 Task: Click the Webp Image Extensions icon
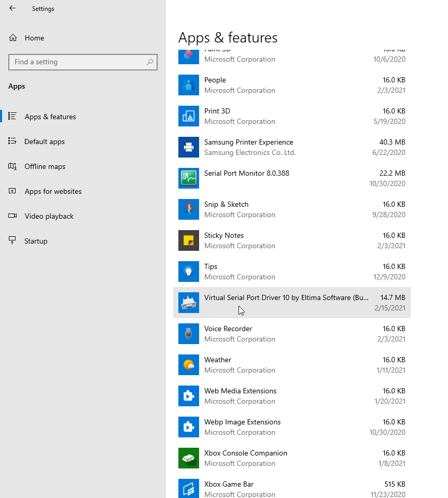coord(189,428)
